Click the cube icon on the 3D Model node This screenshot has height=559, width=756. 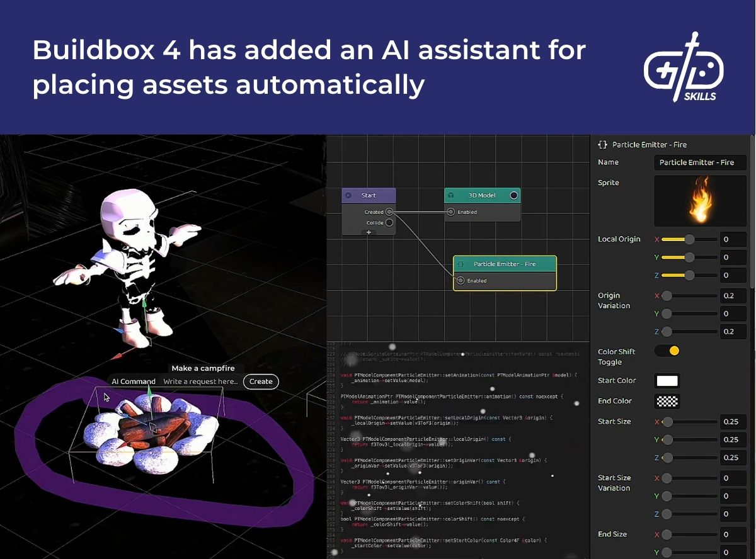[451, 195]
